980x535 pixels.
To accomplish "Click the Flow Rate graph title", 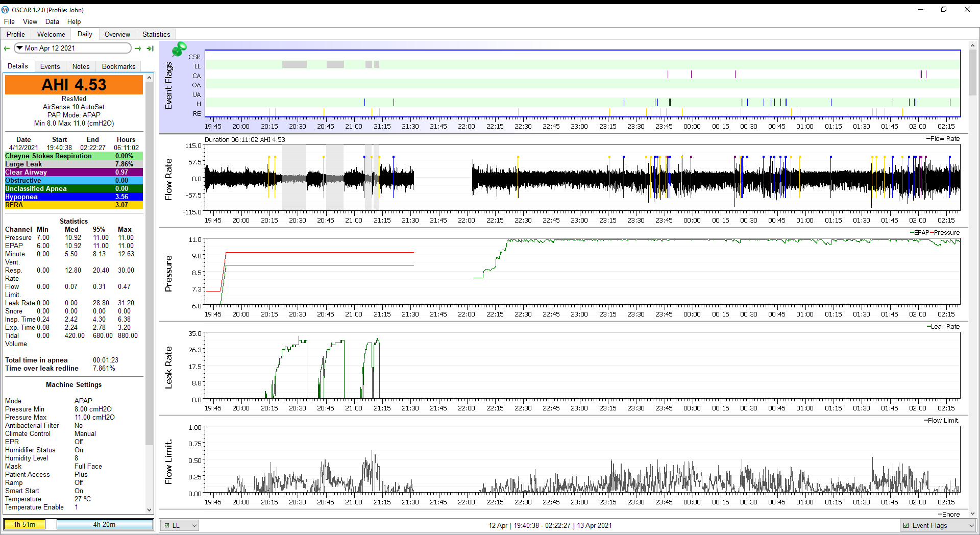I will (x=168, y=179).
